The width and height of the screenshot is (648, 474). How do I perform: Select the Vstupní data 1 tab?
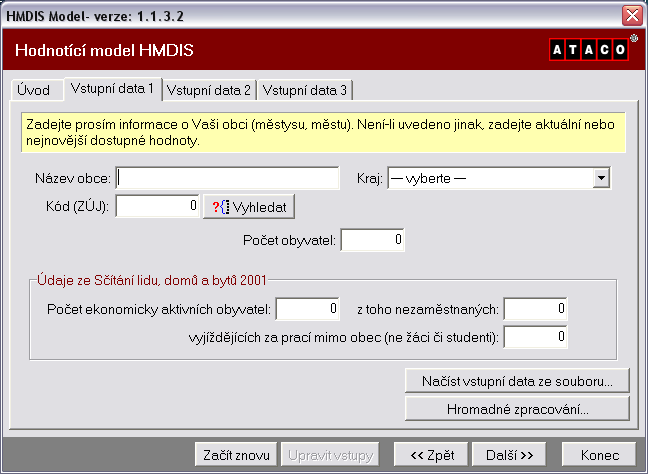click(112, 88)
